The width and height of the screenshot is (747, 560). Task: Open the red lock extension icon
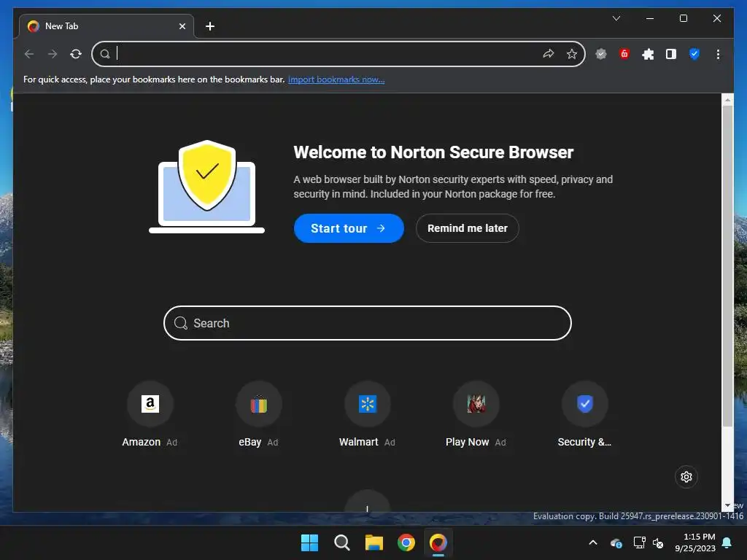(x=624, y=54)
